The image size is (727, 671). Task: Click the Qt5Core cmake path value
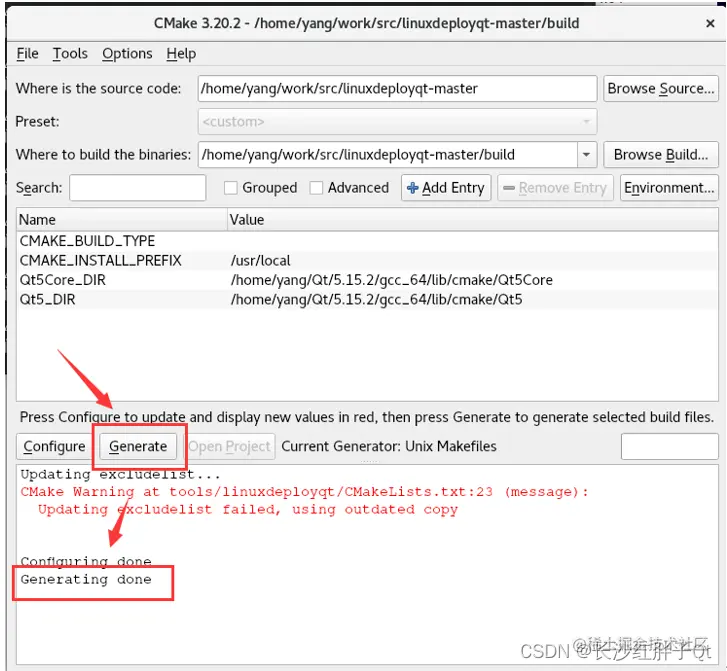pyautogui.click(x=392, y=280)
